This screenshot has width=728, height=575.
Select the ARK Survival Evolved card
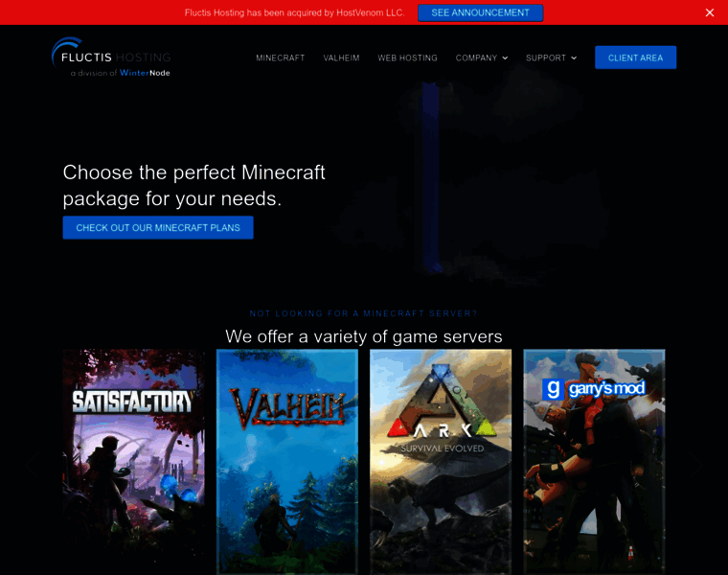[441, 462]
